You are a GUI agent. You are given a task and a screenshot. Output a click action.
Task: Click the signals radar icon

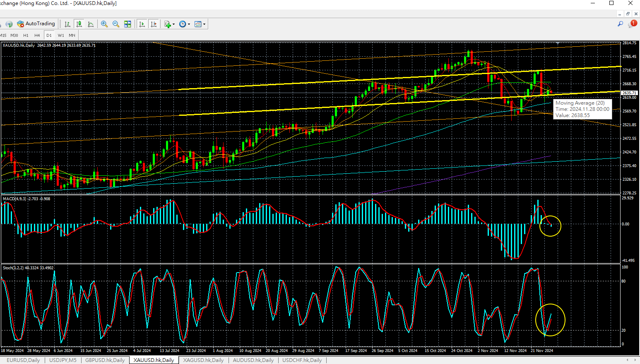9,24
